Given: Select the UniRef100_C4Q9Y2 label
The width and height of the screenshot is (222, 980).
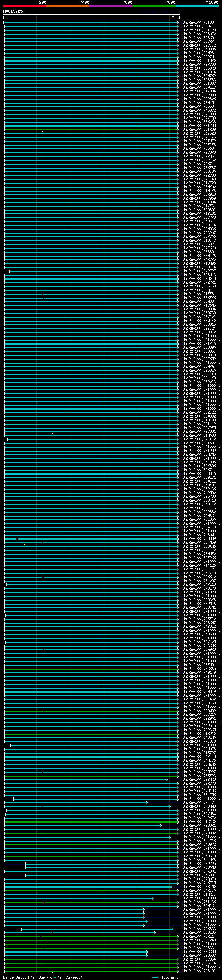Looking at the screenshot, I should click(x=199, y=844).
